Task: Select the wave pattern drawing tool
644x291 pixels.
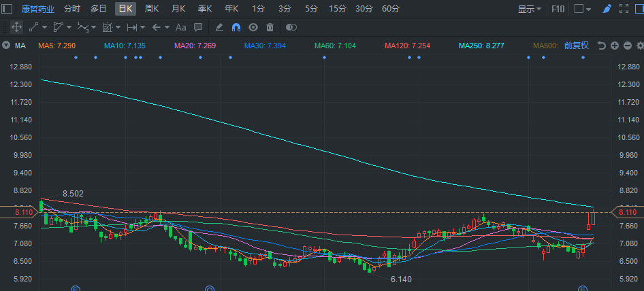Action: 82,27
